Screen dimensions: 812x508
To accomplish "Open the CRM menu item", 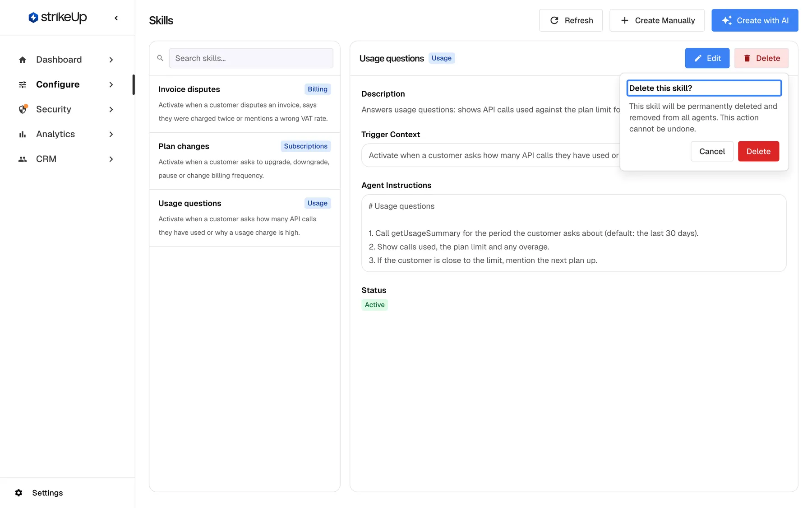I will point(67,159).
